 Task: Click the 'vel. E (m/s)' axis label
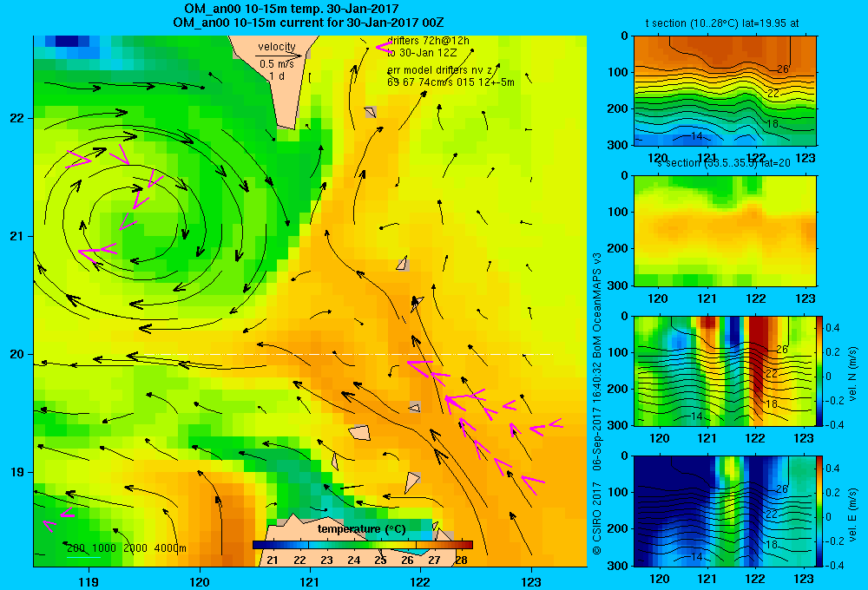pyautogui.click(x=853, y=515)
